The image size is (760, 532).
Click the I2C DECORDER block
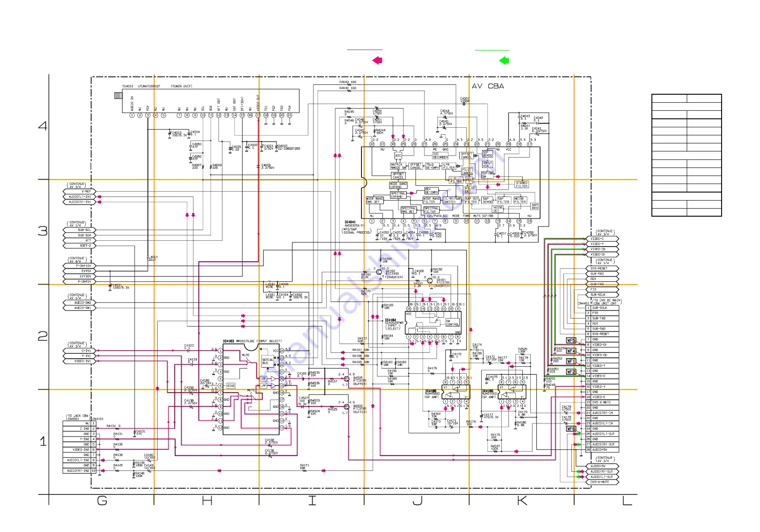coord(440,156)
